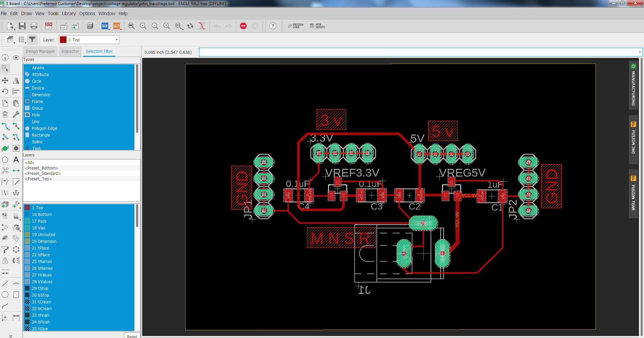Select the Polygon tool

click(x=5, y=159)
